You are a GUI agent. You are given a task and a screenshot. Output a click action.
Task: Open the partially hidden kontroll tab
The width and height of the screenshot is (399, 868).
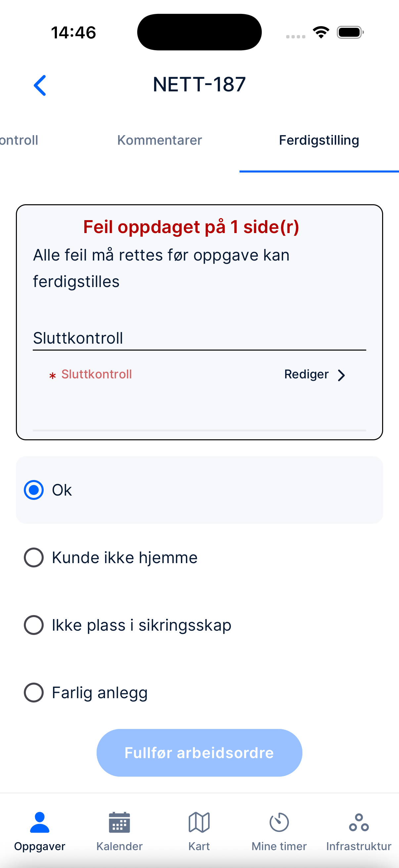(x=19, y=140)
